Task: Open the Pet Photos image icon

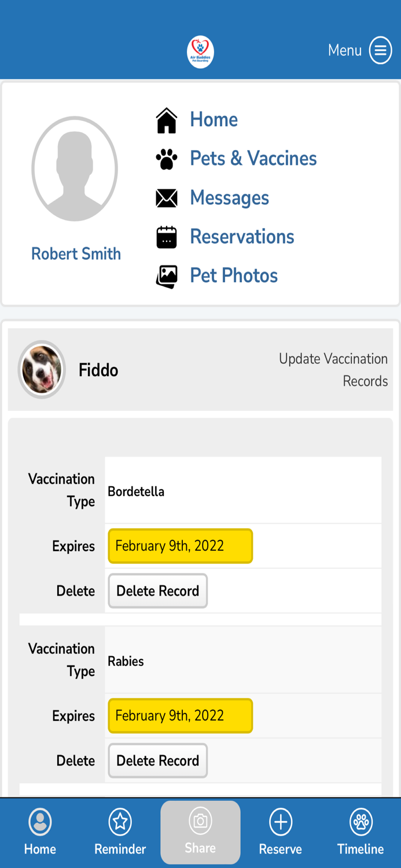Action: point(167,275)
